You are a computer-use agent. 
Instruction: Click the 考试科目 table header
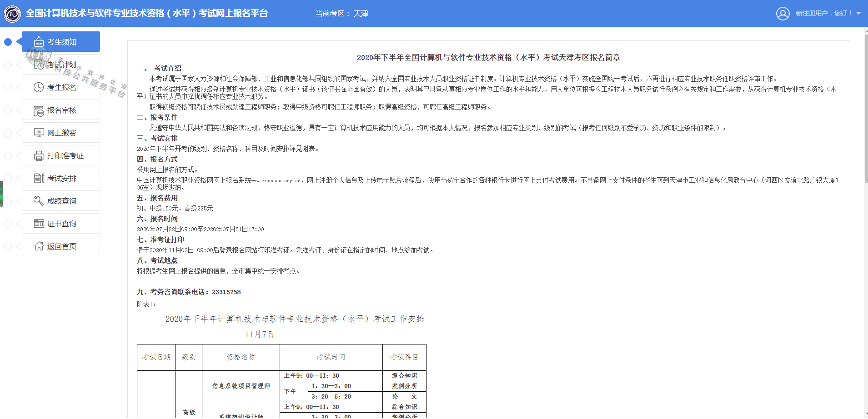(x=404, y=357)
